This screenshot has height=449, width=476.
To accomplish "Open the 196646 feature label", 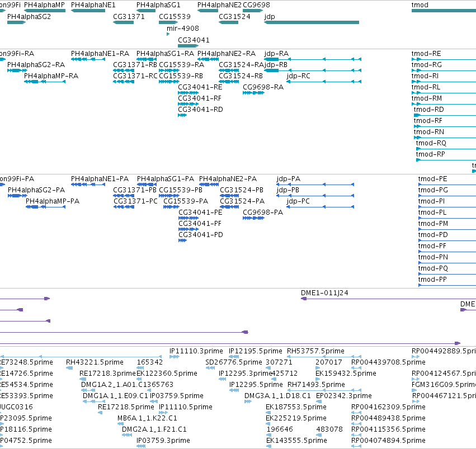I will click(280, 429).
